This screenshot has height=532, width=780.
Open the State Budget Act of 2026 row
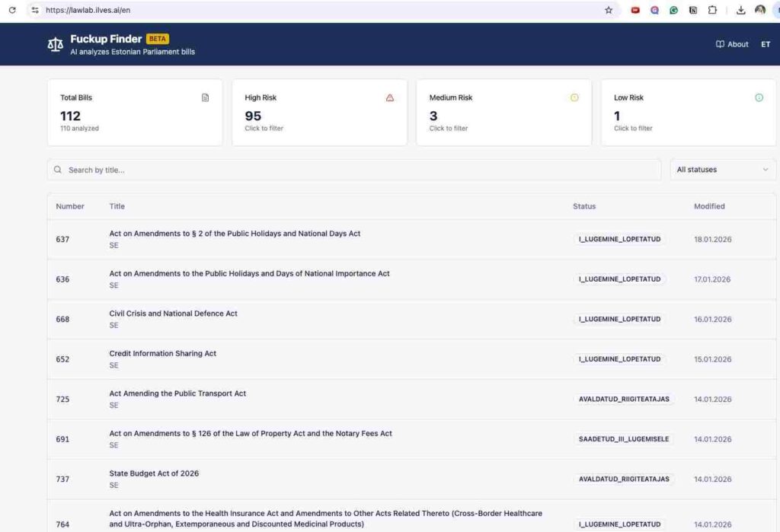click(154, 473)
